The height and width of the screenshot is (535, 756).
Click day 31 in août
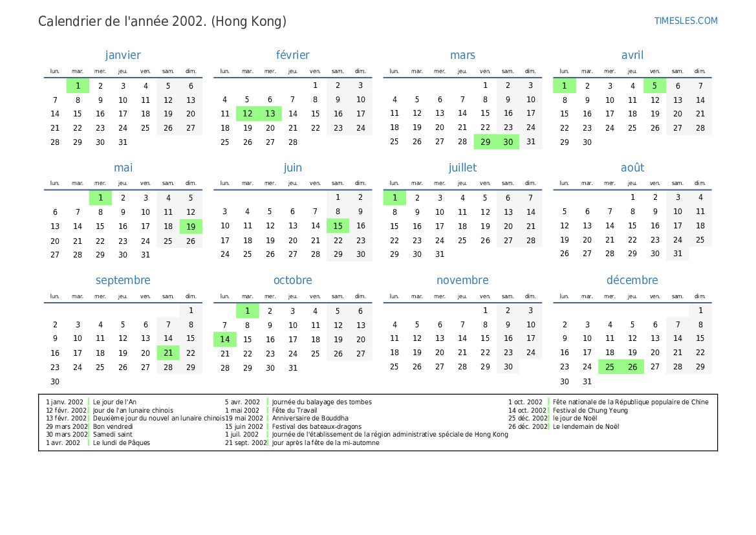point(677,254)
